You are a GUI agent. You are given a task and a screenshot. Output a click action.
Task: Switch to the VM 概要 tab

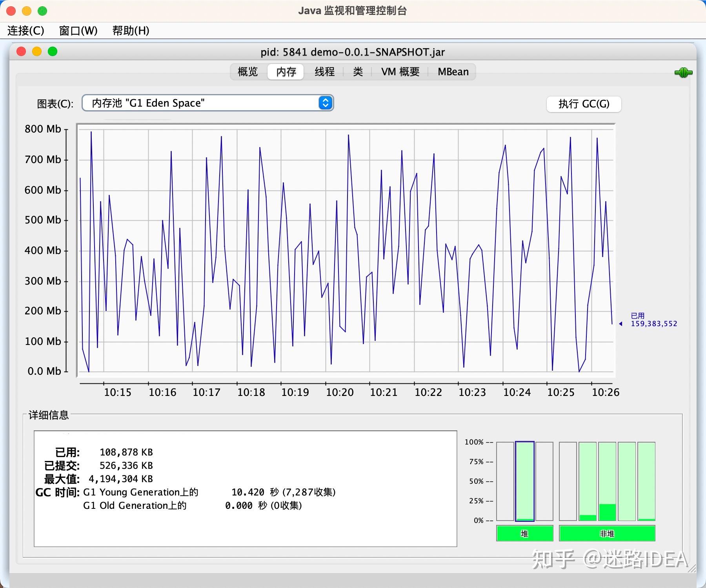[x=400, y=71]
